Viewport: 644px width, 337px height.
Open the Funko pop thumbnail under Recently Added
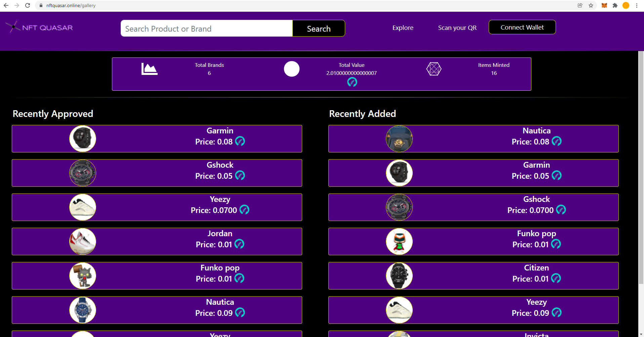(399, 242)
